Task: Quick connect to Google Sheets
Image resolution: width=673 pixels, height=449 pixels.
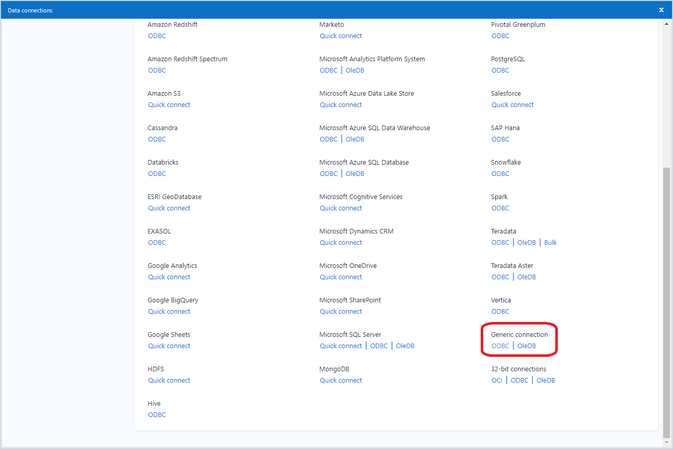Action: click(169, 346)
